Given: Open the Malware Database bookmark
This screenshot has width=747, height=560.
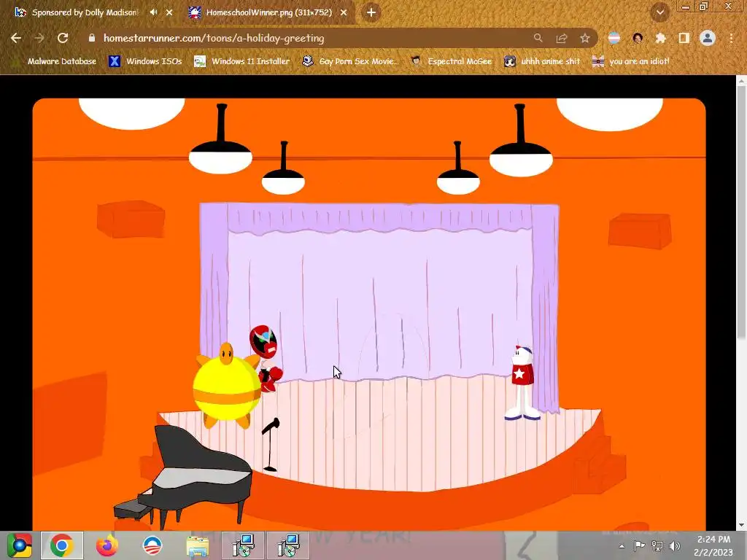Looking at the screenshot, I should coord(55,61).
